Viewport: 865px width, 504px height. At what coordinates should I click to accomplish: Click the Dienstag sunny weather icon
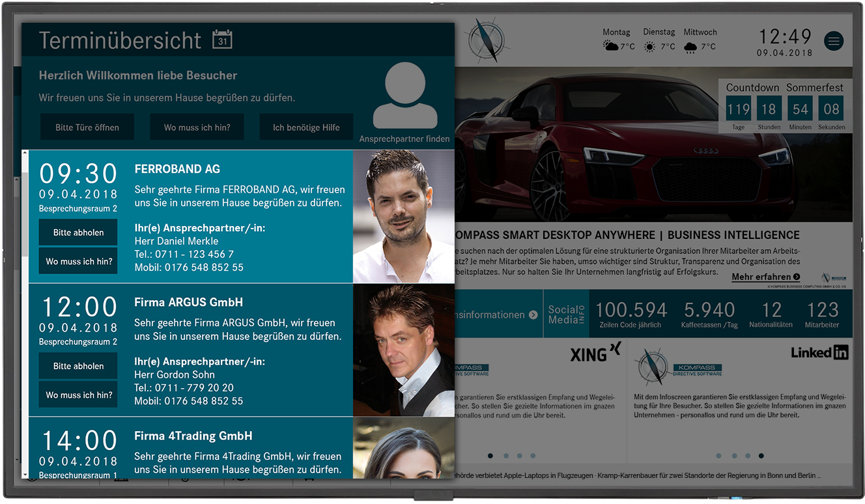pos(649,47)
